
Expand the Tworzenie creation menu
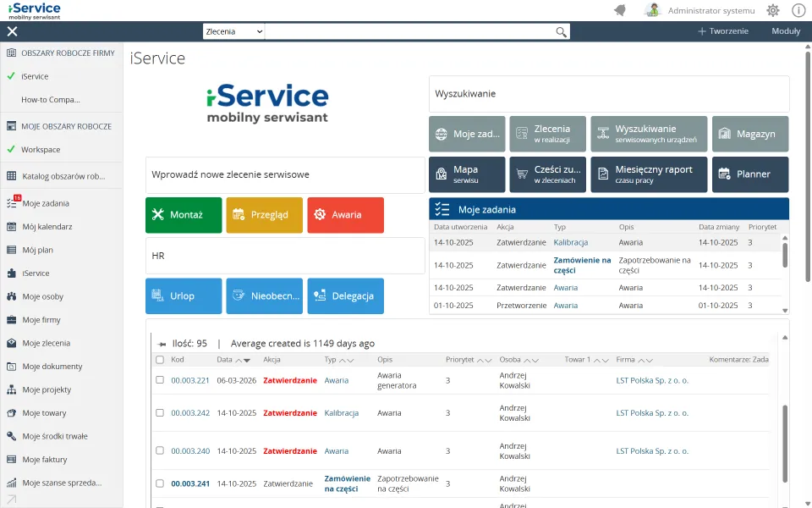[x=722, y=31]
